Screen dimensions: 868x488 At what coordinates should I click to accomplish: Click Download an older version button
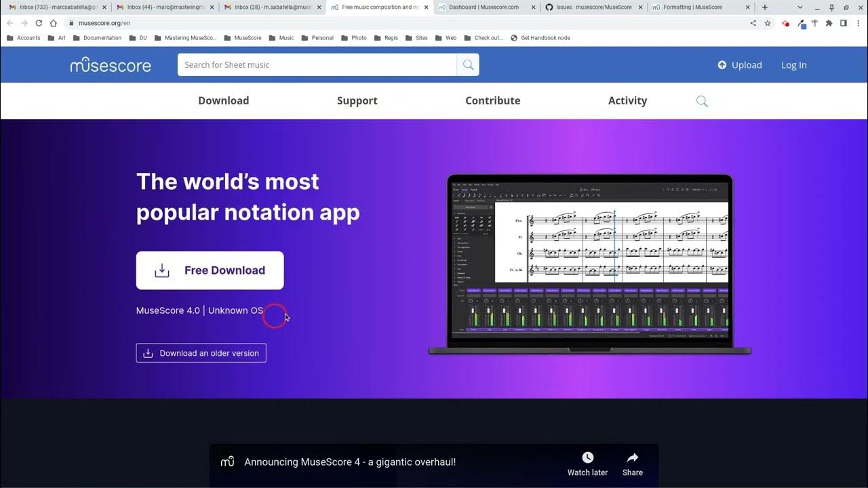point(201,353)
